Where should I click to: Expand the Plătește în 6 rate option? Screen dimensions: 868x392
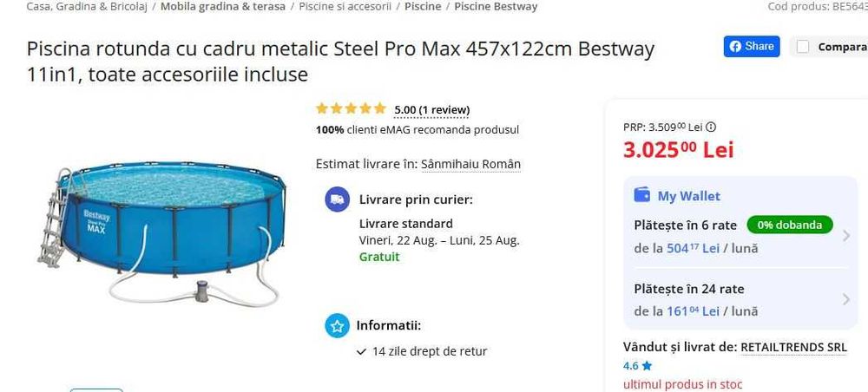tap(846, 235)
